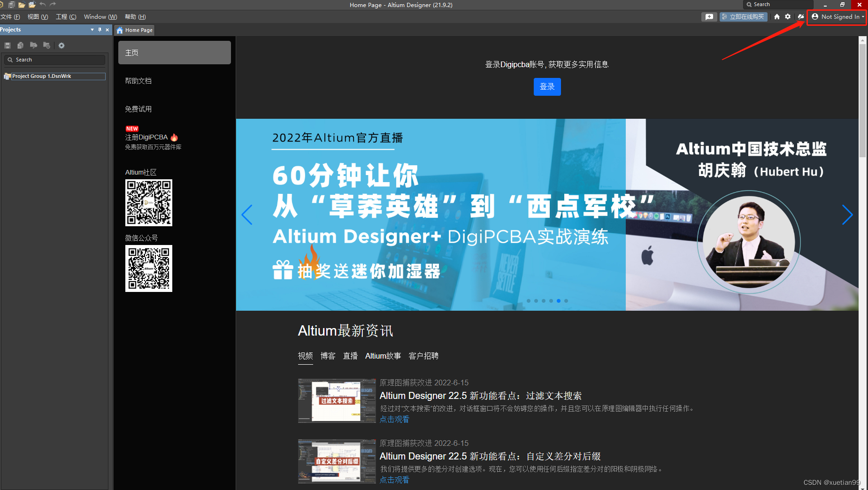Viewport: 868px width, 490px height.
Task: Click the house icon on Home Page tab
Action: pyautogui.click(x=120, y=30)
